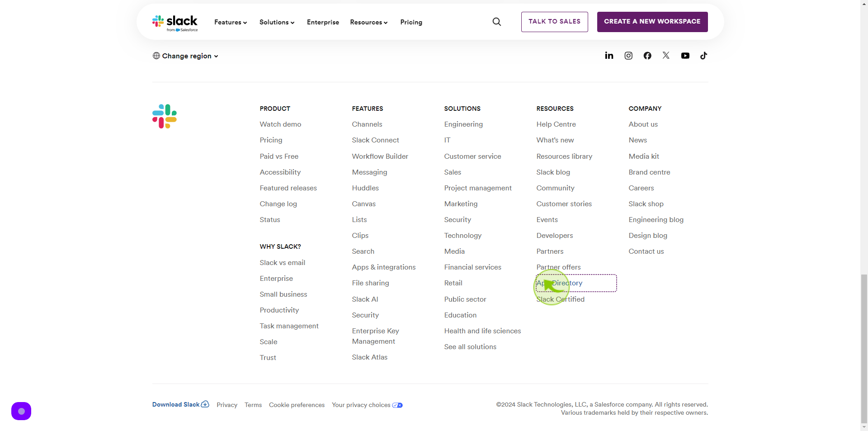This screenshot has height=431, width=868.
Task: Open the Download Slack link
Action: pos(181,404)
